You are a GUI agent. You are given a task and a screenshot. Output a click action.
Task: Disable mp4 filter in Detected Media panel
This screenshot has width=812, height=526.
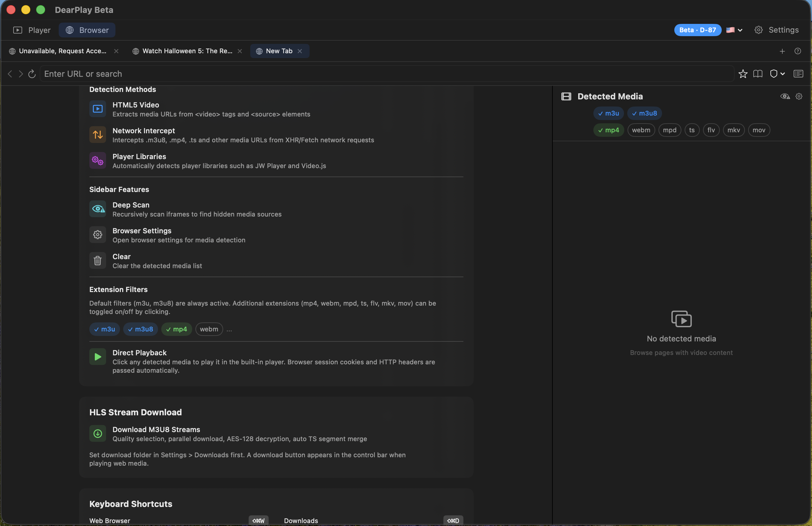click(x=608, y=130)
